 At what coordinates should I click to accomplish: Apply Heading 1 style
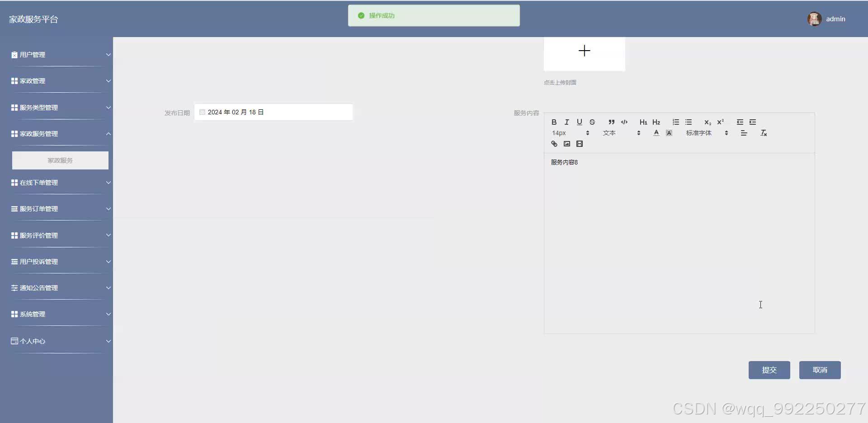643,122
